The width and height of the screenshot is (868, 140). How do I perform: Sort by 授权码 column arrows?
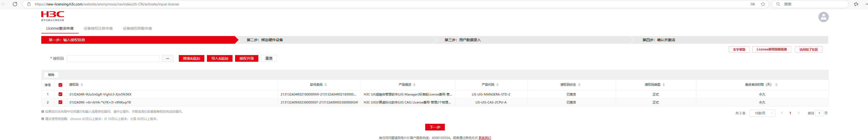[82, 85]
